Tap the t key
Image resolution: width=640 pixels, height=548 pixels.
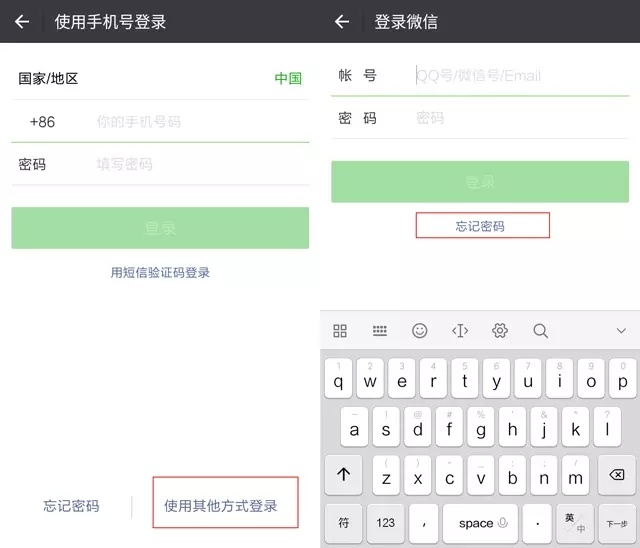coord(464,378)
